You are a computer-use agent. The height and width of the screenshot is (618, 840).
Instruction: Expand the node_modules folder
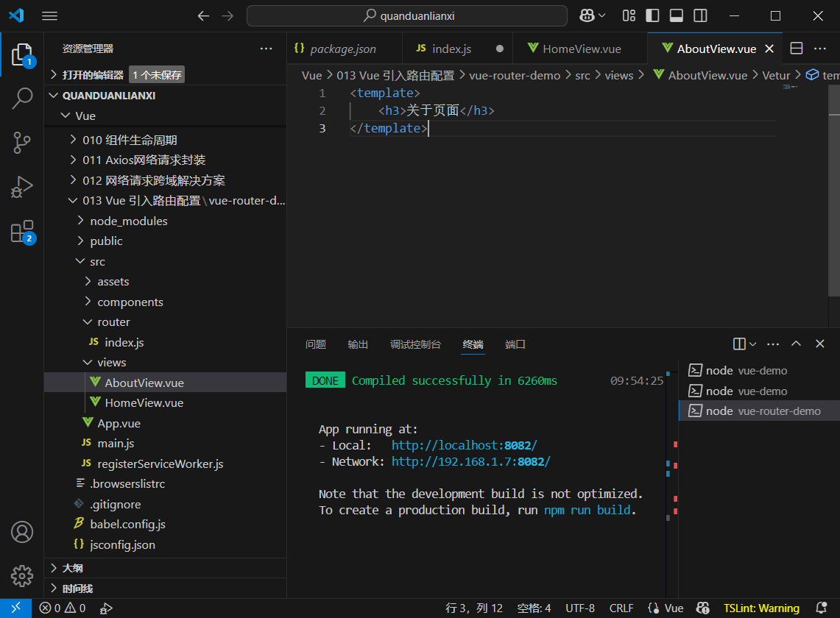129,221
